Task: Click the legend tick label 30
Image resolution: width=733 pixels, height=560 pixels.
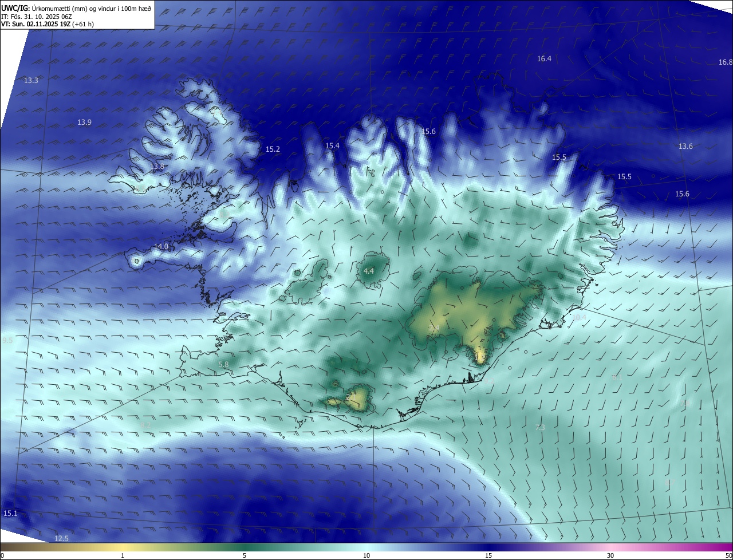Action: point(610,555)
